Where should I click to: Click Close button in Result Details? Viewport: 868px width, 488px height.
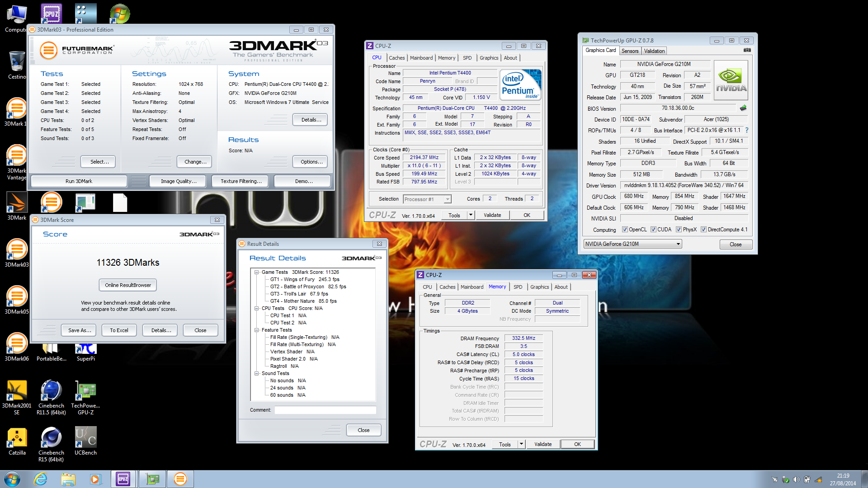pos(363,430)
